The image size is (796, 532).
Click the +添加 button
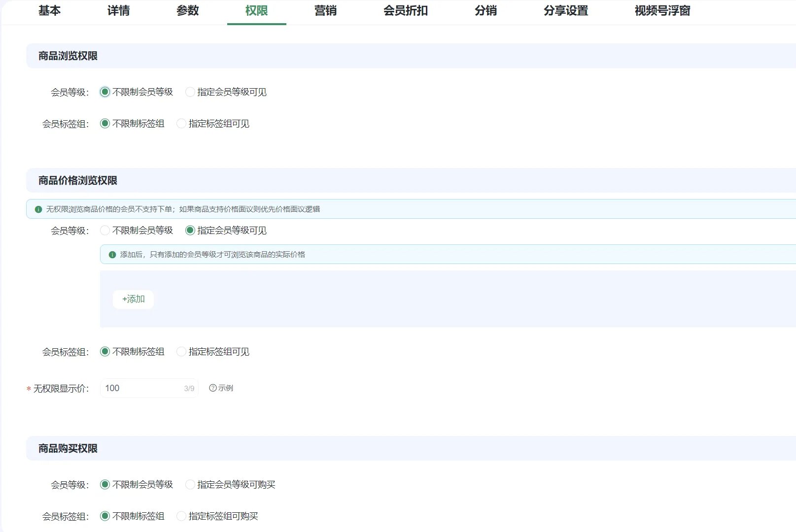click(133, 299)
